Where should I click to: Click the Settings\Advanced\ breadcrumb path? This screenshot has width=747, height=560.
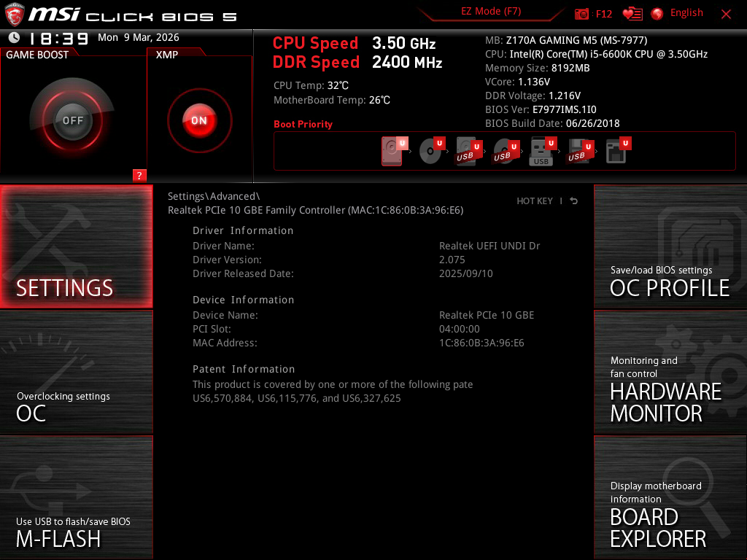[x=214, y=196]
